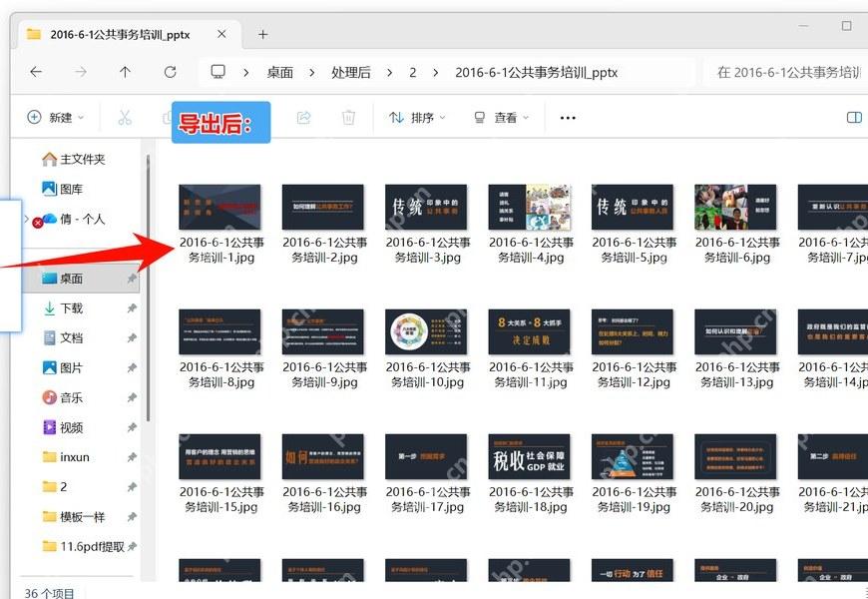868x599 pixels.
Task: Select thumbnail 2016-6-1公共事务培训-20.jpg
Action: tap(735, 456)
